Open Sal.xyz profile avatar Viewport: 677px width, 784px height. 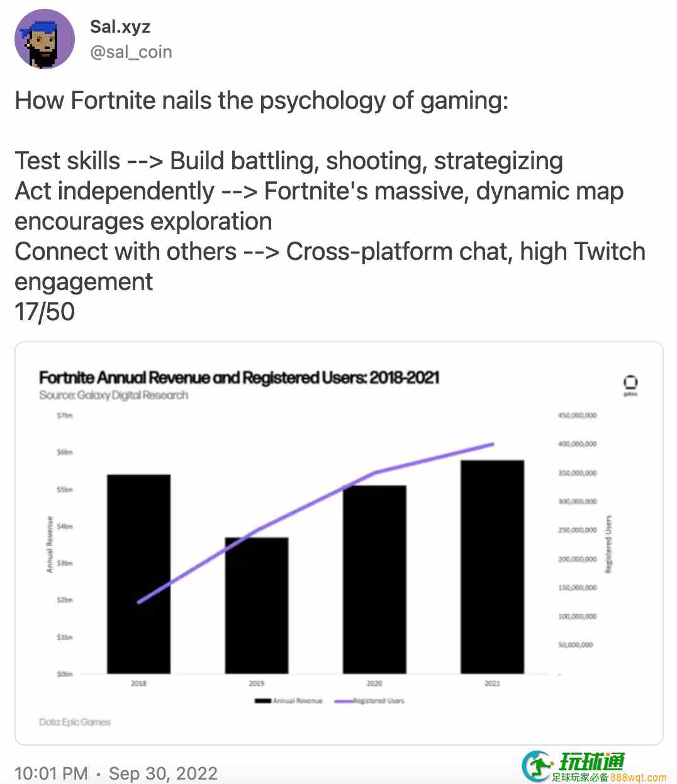click(45, 39)
